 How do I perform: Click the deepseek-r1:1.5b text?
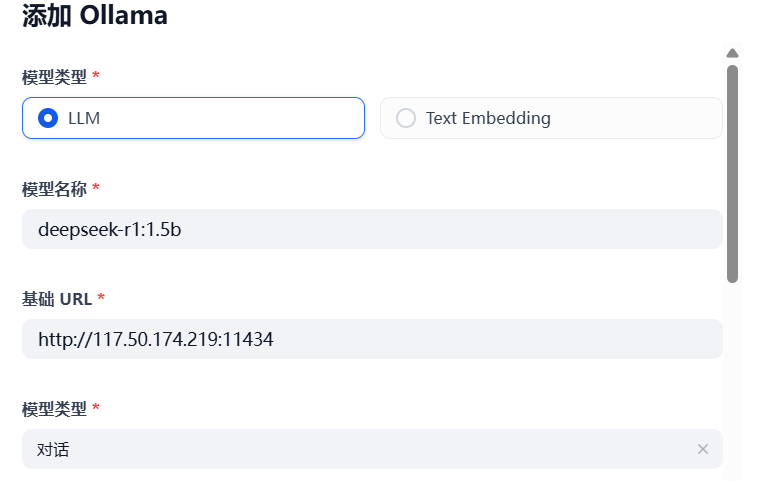tap(110, 229)
